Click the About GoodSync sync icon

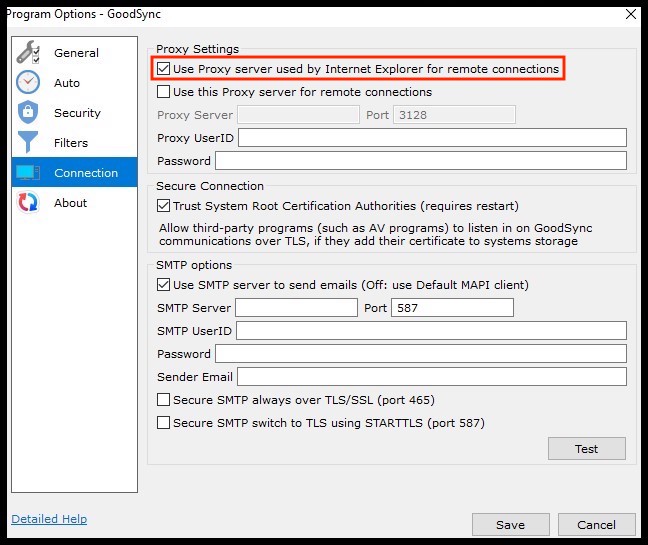click(28, 202)
